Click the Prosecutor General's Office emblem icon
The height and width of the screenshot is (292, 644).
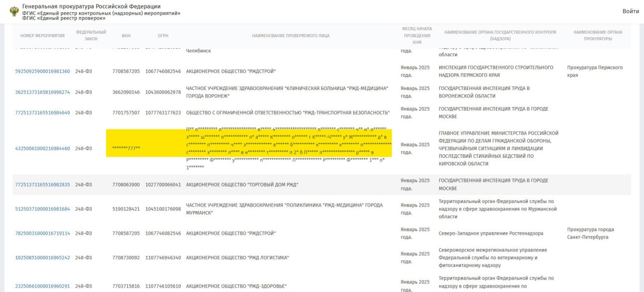click(14, 12)
